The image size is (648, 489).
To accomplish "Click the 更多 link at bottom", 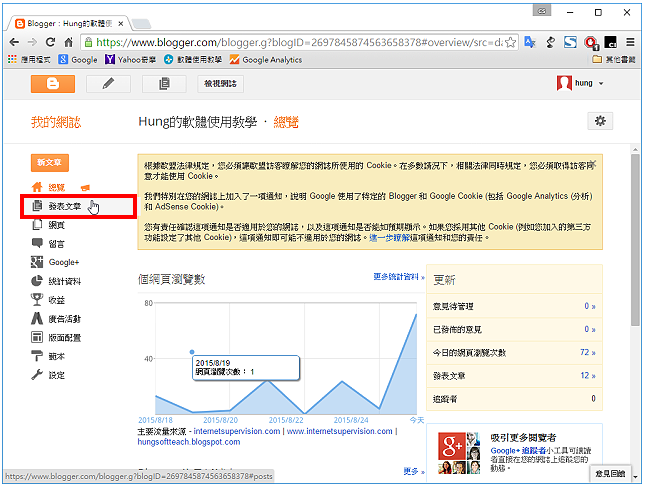I will point(414,471).
